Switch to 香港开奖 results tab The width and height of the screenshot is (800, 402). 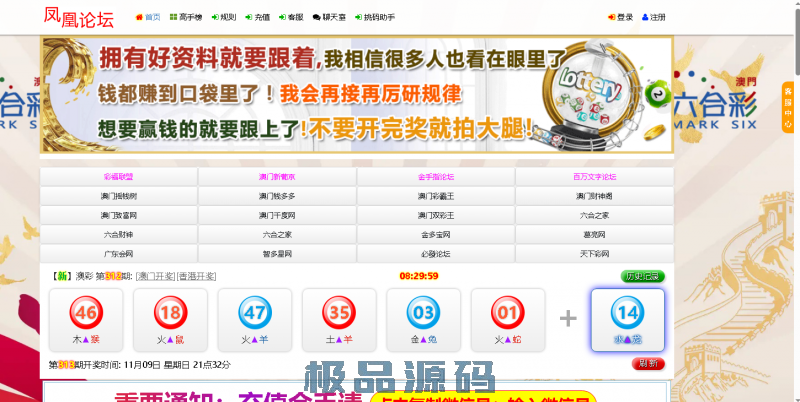(197, 276)
